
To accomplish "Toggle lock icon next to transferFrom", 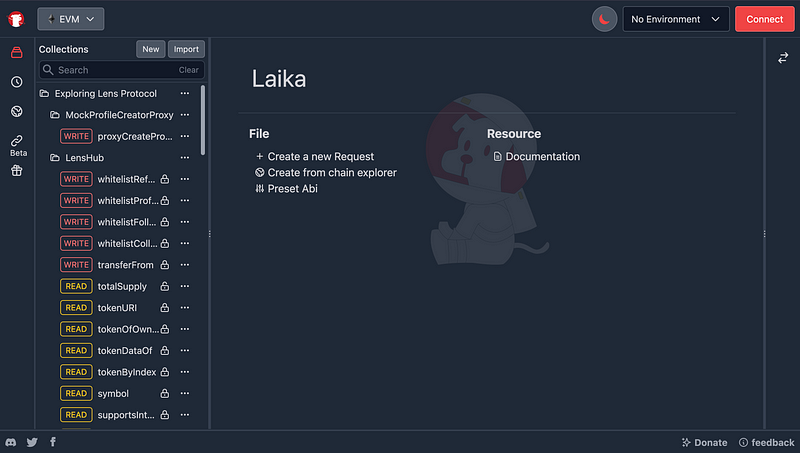I will 164,265.
